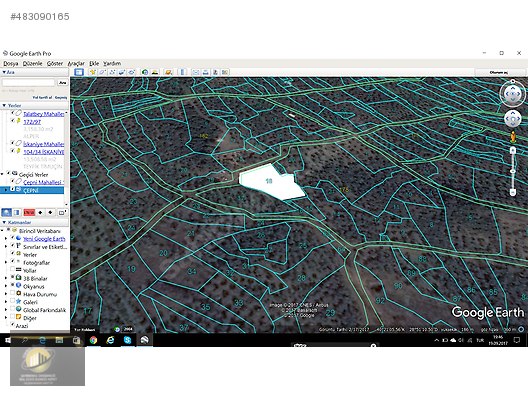Viewport: 528px width, 396px height.
Task: Expand the 3B Binalar layer tree
Action: click(6, 278)
